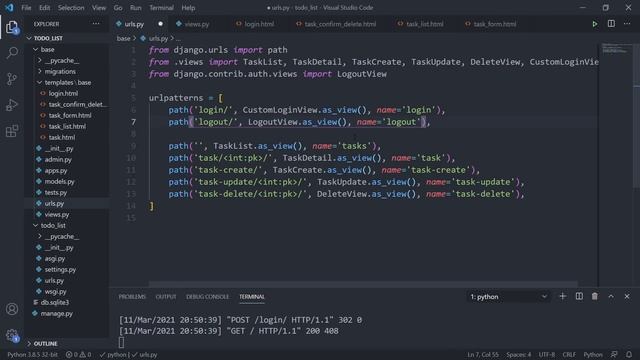This screenshot has height=360, width=640.
Task: Open the terminal selector dropdown '1: python'
Action: 508,297
